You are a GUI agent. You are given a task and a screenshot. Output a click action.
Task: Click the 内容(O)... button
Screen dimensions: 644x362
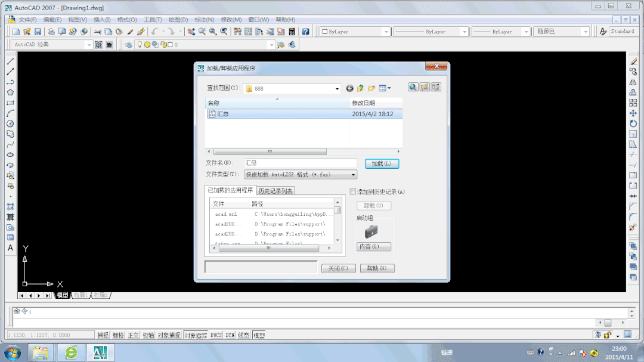point(374,246)
